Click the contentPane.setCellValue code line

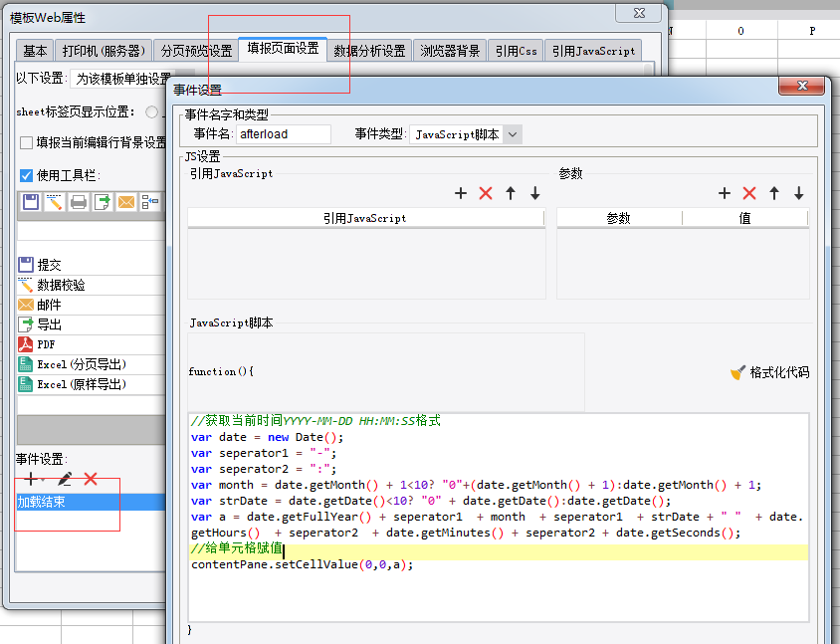click(303, 564)
